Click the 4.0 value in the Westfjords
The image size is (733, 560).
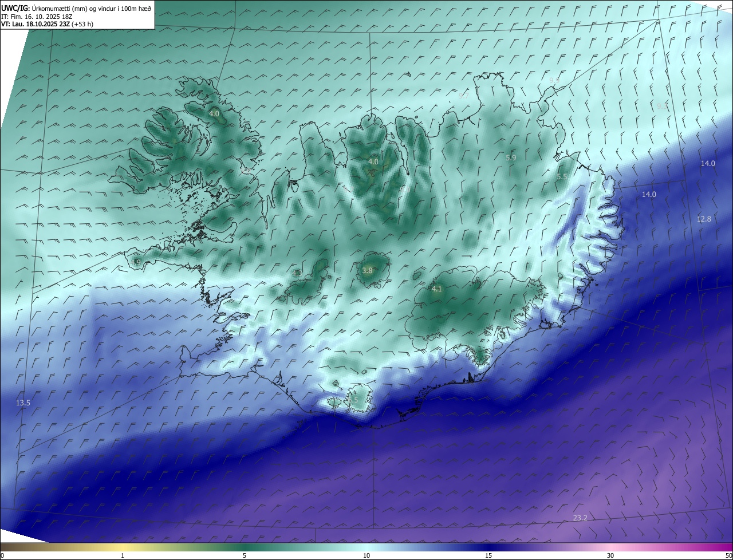[214, 114]
